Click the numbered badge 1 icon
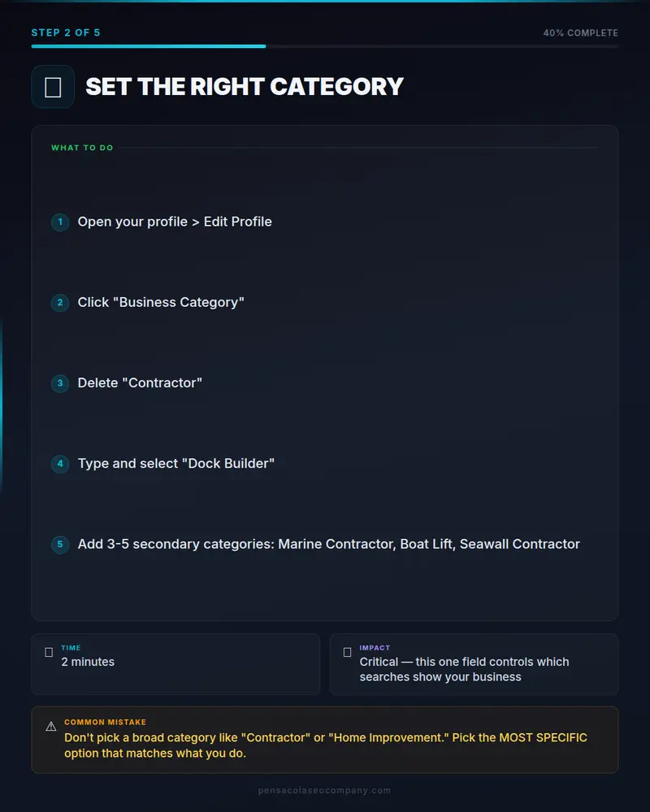Image resolution: width=650 pixels, height=812 pixels. (x=60, y=222)
